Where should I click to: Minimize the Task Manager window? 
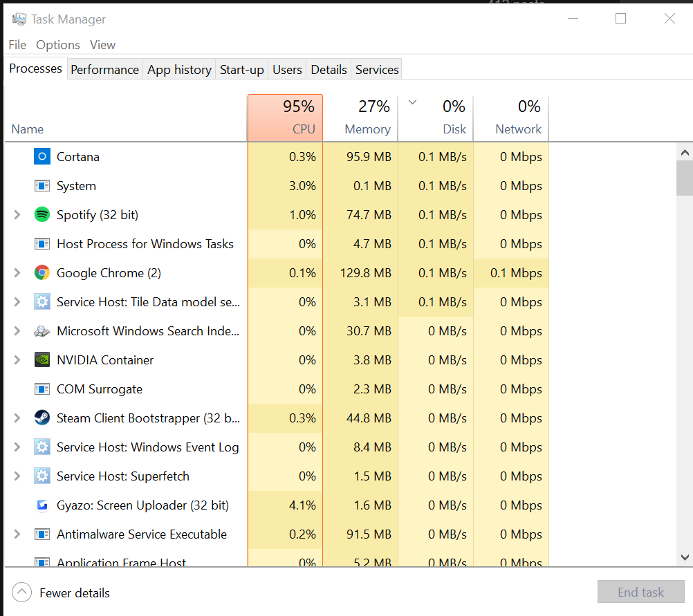[573, 18]
